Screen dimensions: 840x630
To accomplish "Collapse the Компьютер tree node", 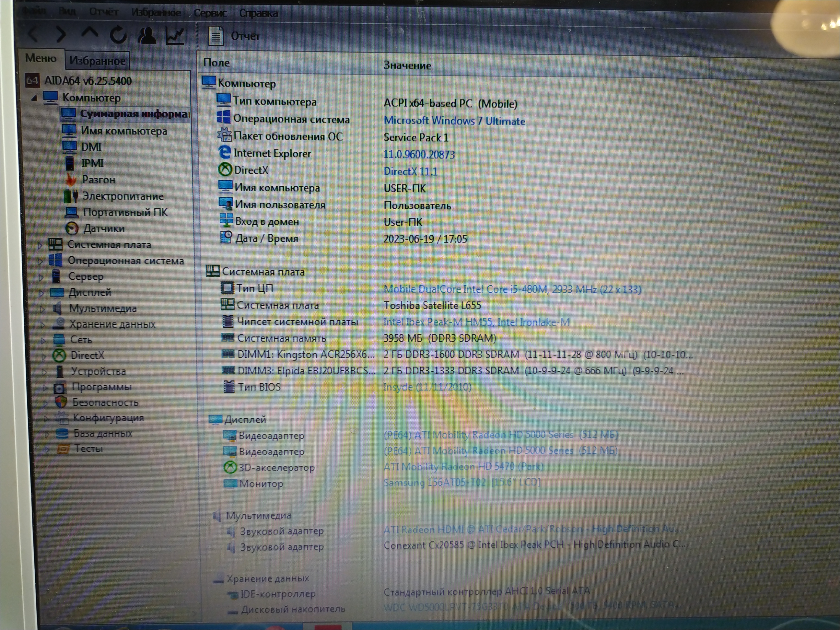I will 35,98.
